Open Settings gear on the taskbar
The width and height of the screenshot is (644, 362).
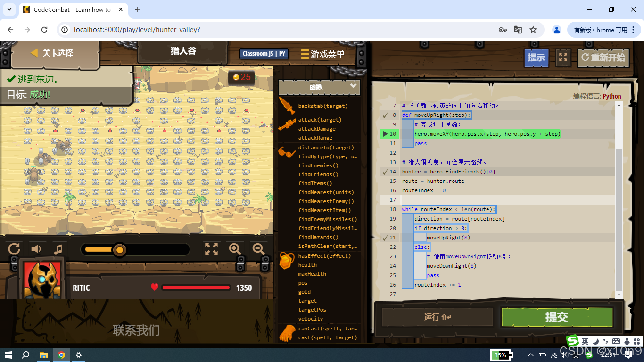pos(79,355)
